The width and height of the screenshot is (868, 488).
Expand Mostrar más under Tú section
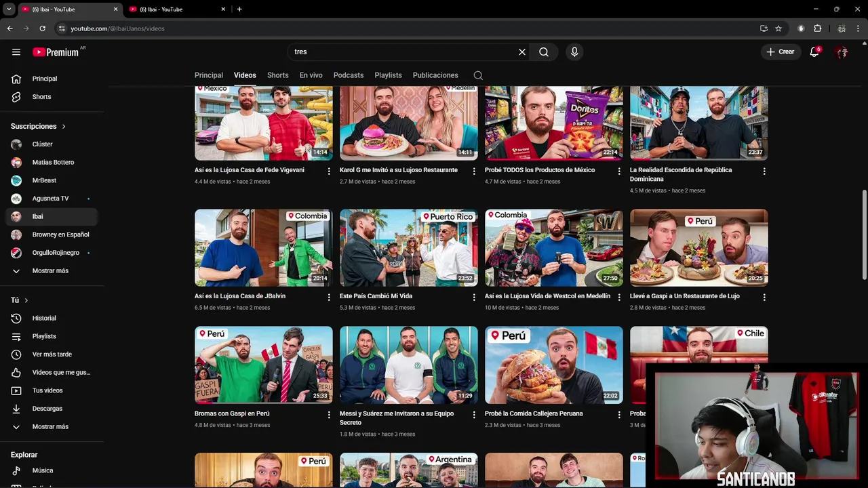point(52,427)
